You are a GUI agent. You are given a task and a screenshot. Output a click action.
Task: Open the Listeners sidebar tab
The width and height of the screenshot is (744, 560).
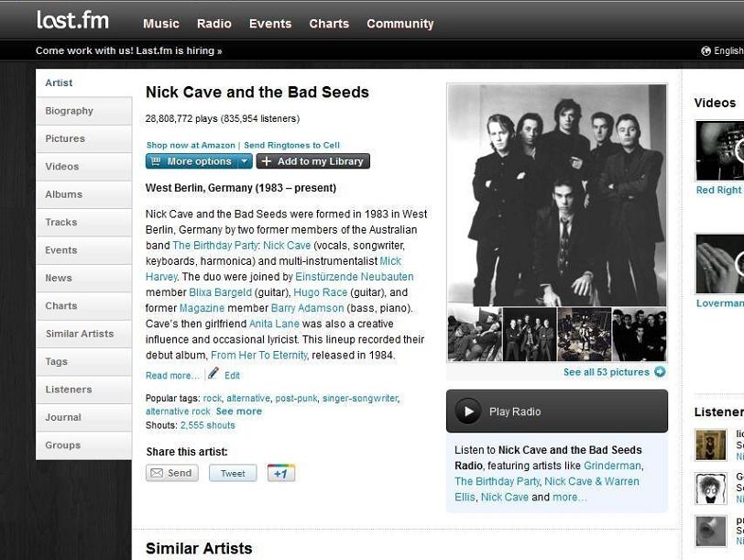(x=84, y=390)
